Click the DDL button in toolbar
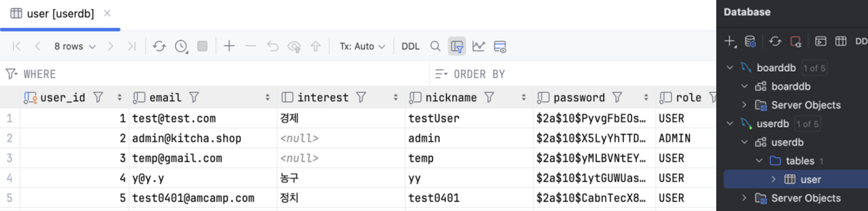The image size is (868, 211). coord(411,46)
